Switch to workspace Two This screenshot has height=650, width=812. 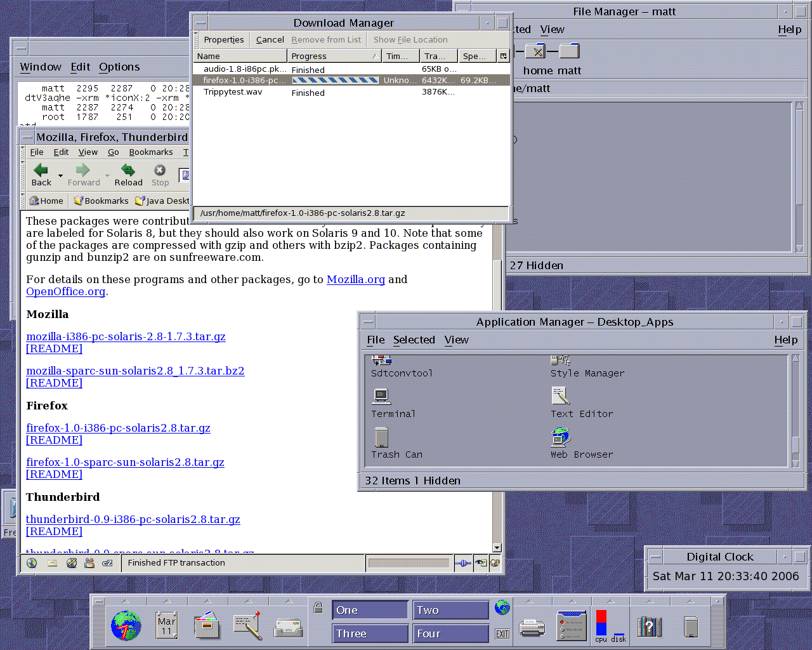click(450, 610)
